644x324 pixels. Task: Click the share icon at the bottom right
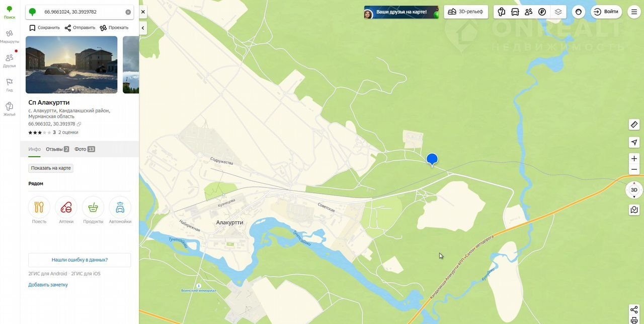click(634, 309)
